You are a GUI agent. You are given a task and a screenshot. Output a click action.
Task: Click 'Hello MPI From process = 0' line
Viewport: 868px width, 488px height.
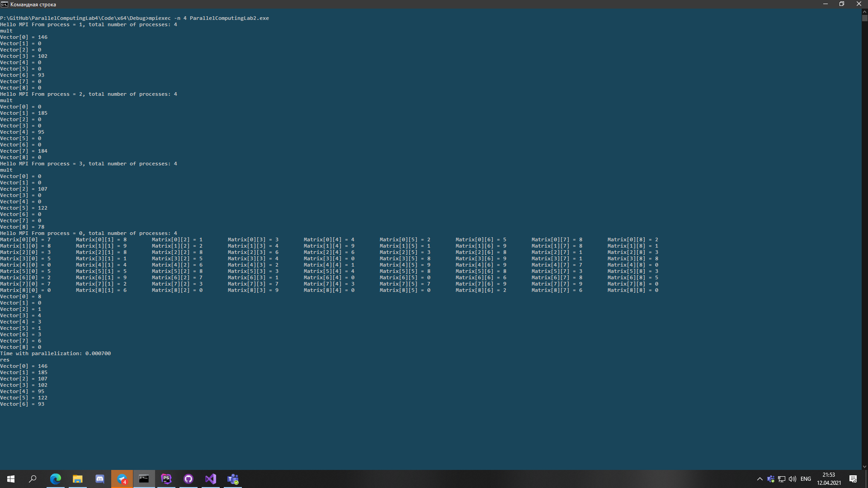89,233
